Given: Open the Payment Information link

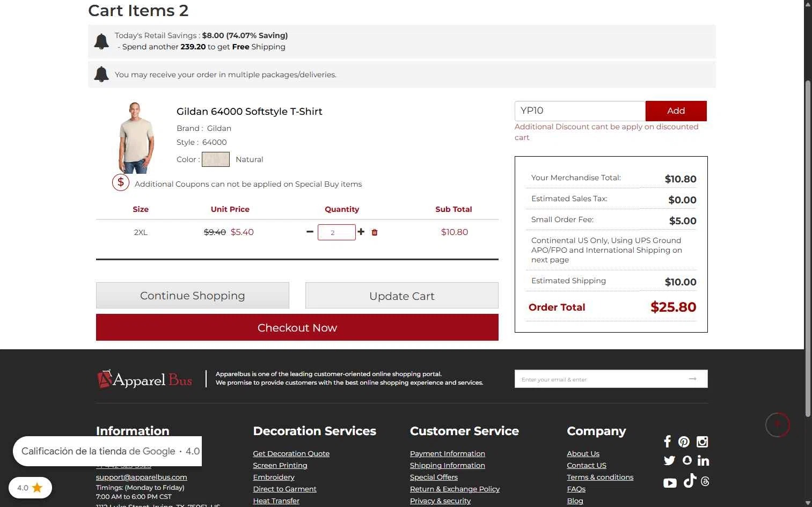Looking at the screenshot, I should [x=448, y=453].
